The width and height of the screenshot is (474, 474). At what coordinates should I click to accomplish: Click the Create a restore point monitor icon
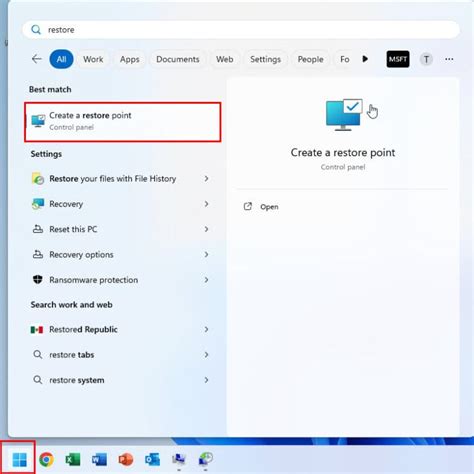pyautogui.click(x=38, y=121)
